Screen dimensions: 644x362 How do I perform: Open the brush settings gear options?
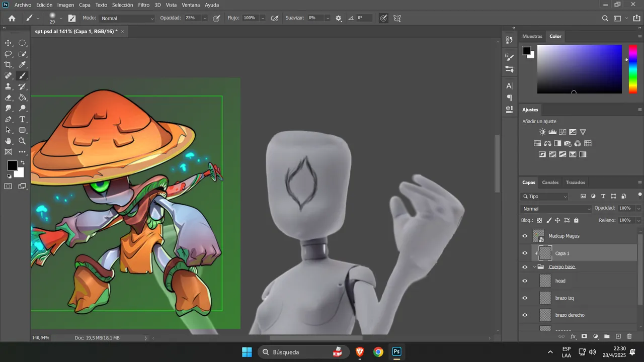[x=339, y=18]
